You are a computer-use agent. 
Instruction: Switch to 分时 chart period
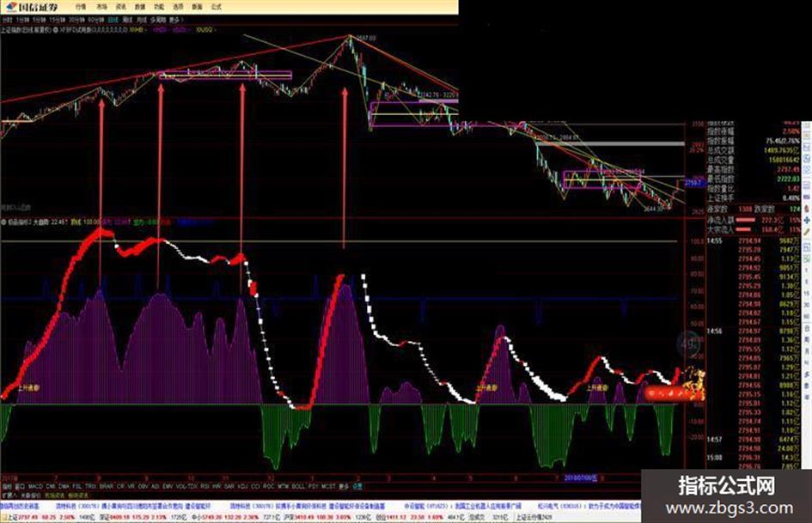(7, 20)
